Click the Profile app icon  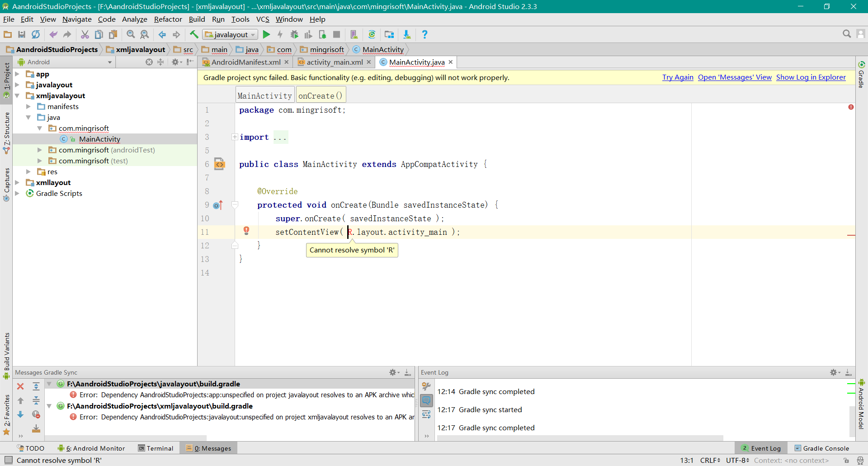pos(308,34)
